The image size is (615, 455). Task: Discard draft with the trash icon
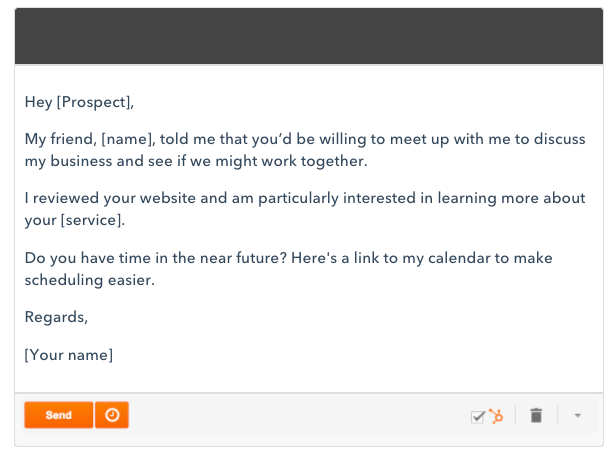click(x=536, y=415)
